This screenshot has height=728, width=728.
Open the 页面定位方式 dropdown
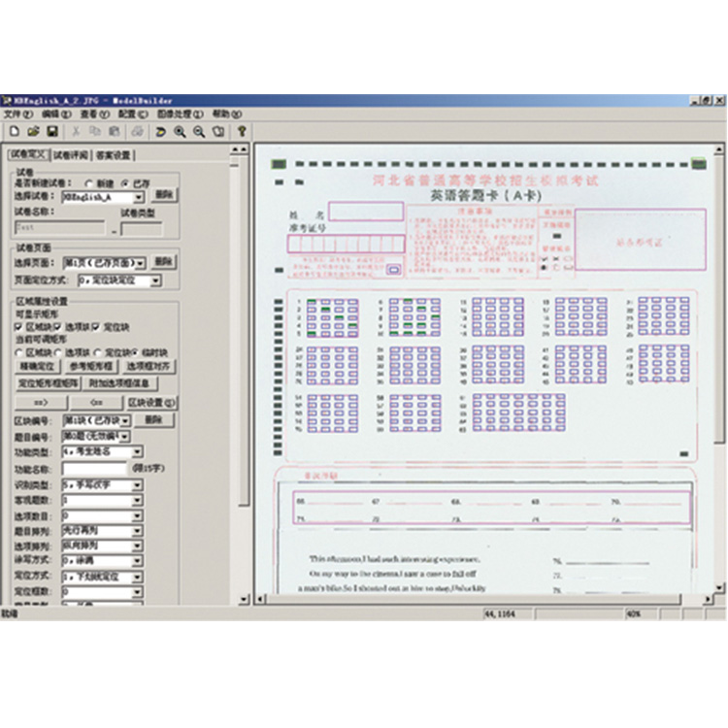click(x=156, y=281)
